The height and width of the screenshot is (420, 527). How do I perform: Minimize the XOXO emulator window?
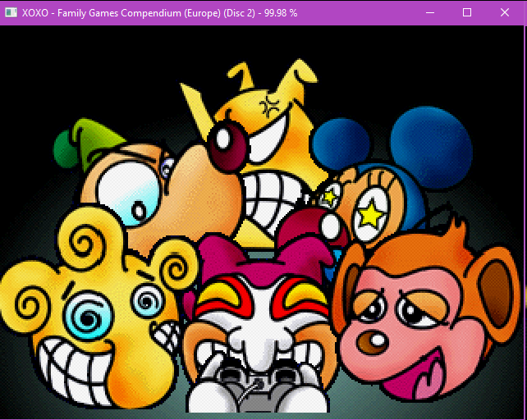(x=429, y=12)
